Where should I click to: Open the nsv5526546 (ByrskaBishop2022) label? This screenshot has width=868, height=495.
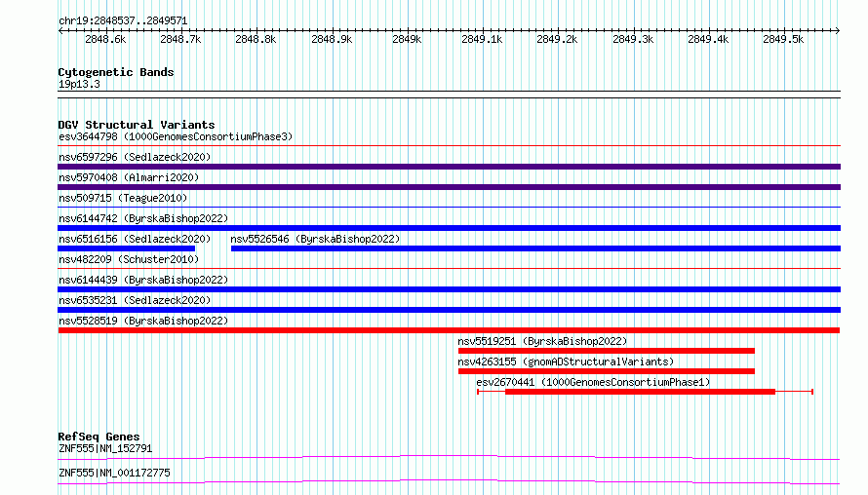(315, 239)
